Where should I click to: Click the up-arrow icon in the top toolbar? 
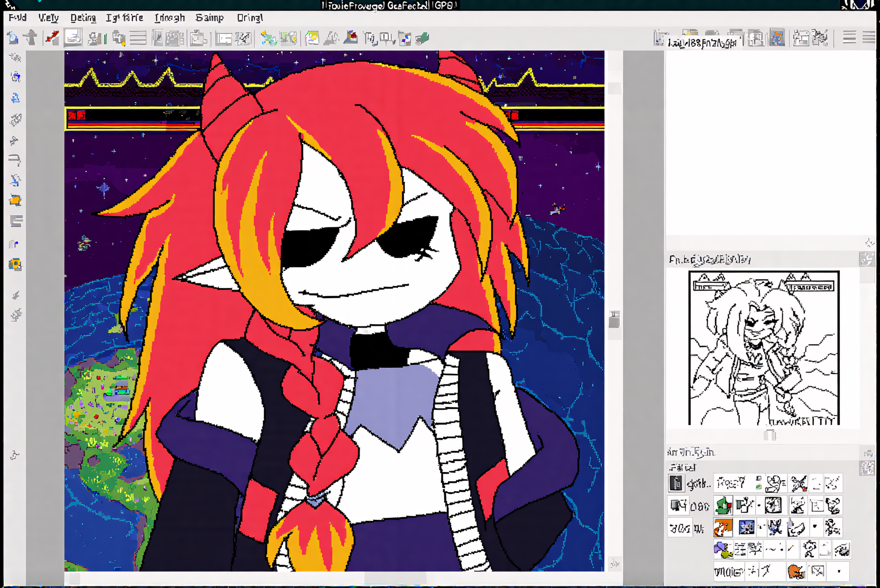[x=31, y=38]
